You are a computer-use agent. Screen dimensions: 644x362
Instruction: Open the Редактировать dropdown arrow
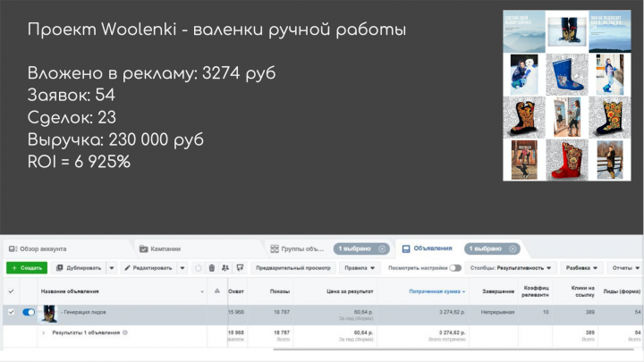pyautogui.click(x=182, y=268)
